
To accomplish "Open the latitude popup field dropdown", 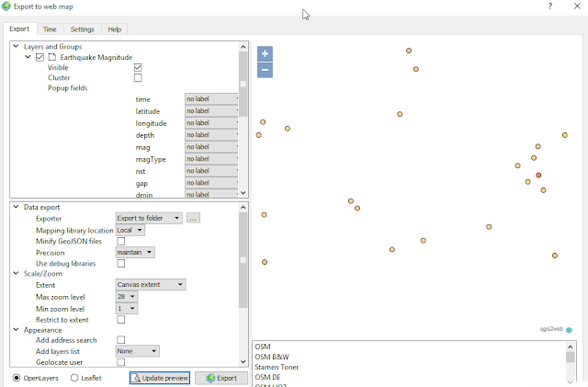I will coord(211,111).
